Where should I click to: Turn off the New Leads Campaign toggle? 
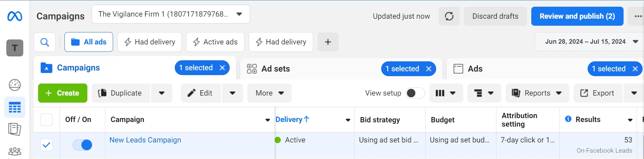click(x=82, y=145)
